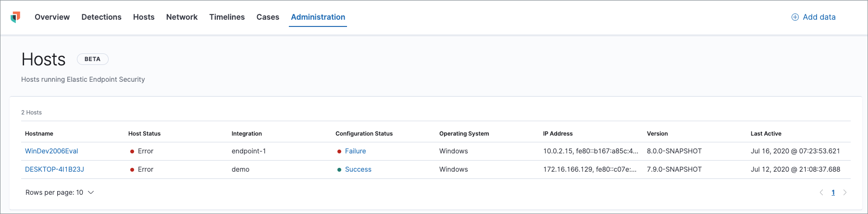The height and width of the screenshot is (214, 868).
Task: Open the WinDev2006Eval host details
Action: pyautogui.click(x=51, y=151)
